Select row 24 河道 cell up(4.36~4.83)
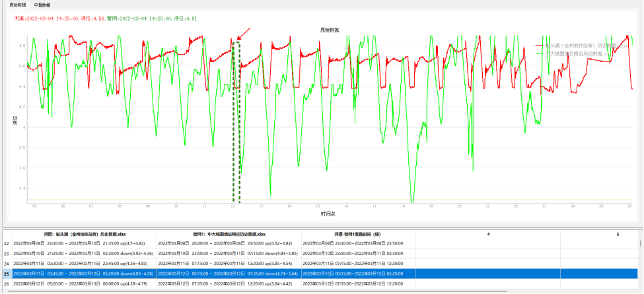 (85, 264)
